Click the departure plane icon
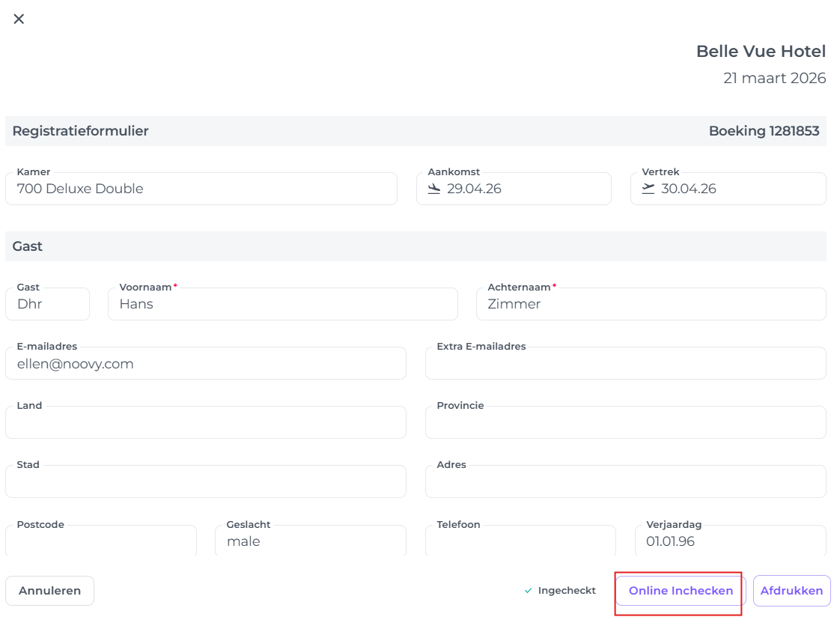The width and height of the screenshot is (840, 617). (x=648, y=189)
